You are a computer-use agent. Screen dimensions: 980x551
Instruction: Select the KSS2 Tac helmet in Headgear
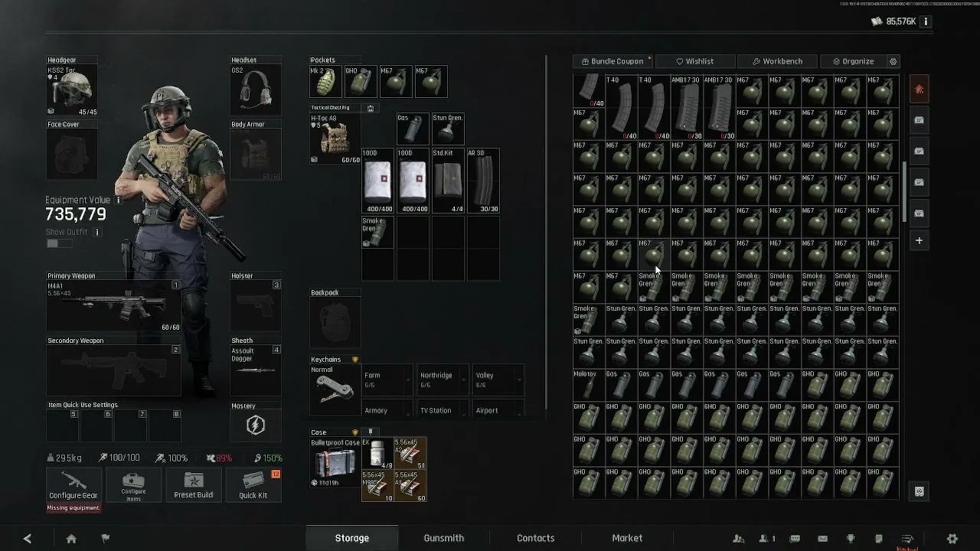[73, 90]
